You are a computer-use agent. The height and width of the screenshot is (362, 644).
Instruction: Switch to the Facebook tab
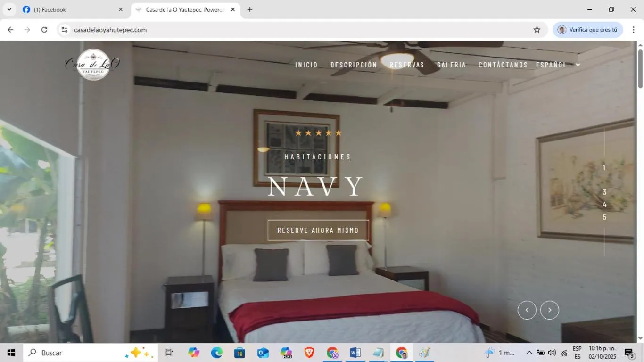(71, 9)
